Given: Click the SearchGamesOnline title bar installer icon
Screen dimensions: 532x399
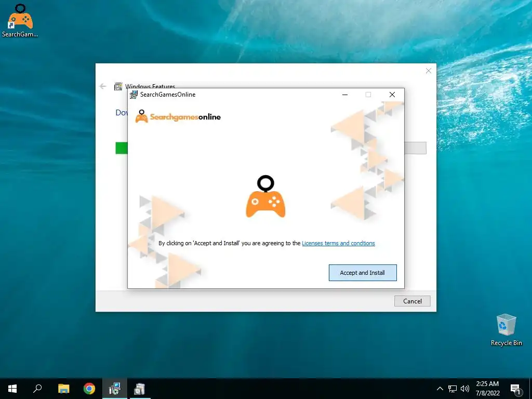Looking at the screenshot, I should [x=134, y=95].
